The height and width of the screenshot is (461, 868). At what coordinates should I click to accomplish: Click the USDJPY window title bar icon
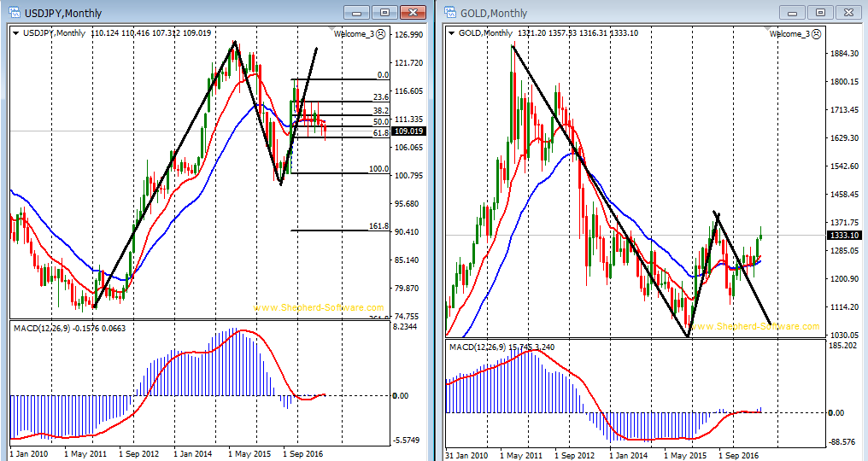[11, 13]
